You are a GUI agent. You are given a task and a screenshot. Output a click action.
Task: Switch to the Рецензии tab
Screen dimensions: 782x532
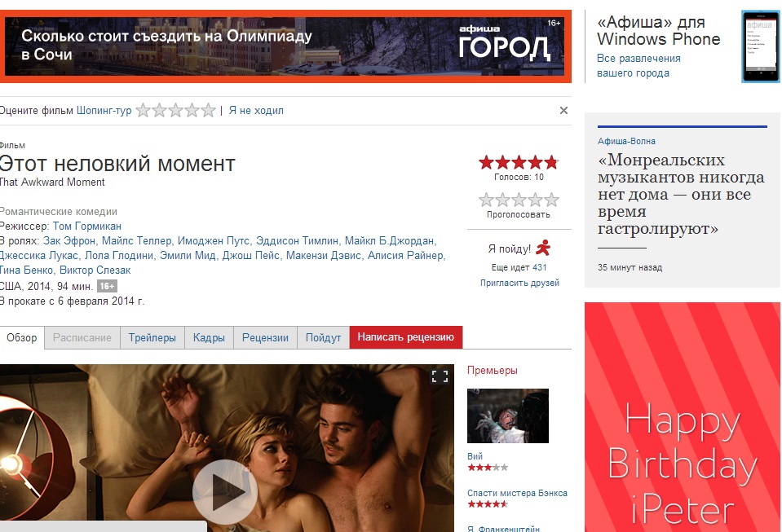tap(265, 338)
